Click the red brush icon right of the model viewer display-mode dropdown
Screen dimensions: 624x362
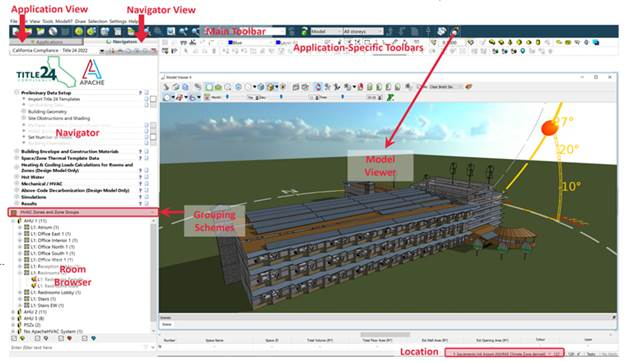point(468,86)
